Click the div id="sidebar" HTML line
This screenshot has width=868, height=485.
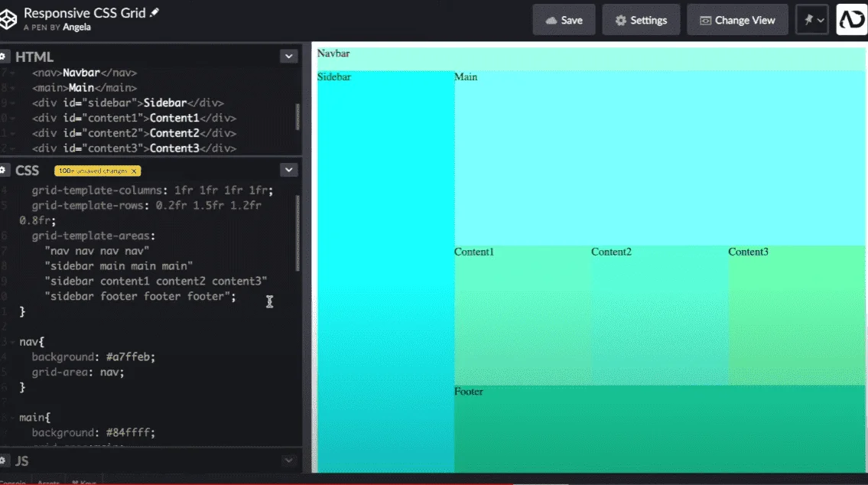coord(128,103)
